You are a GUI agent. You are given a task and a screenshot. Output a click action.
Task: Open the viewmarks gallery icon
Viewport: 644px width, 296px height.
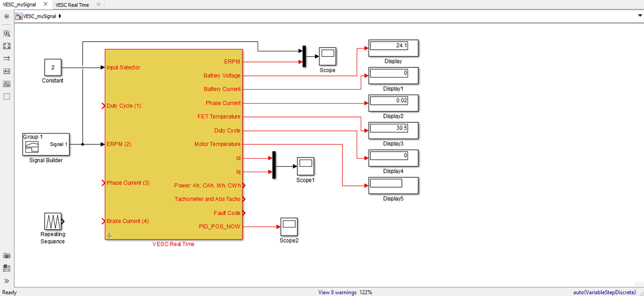pyautogui.click(x=7, y=268)
